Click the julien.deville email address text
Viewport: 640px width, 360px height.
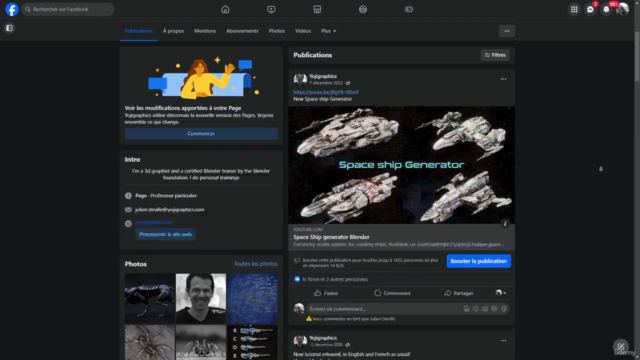pos(169,209)
